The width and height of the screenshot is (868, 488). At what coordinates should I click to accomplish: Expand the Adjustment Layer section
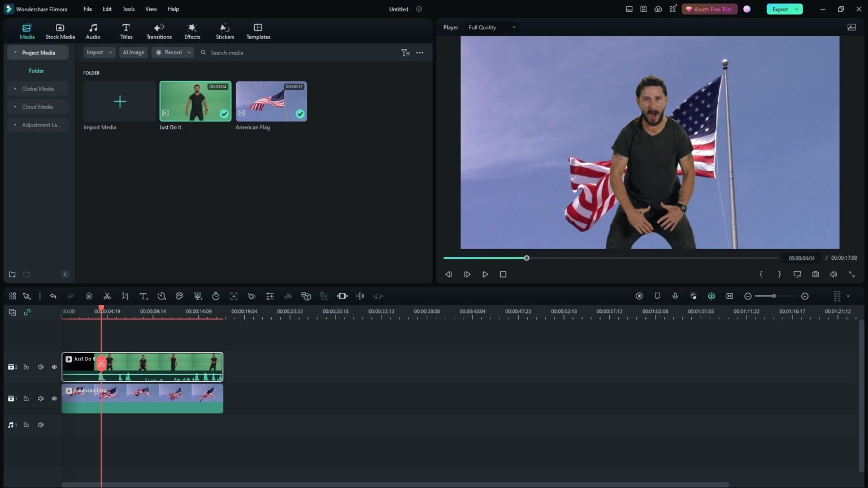coord(15,125)
